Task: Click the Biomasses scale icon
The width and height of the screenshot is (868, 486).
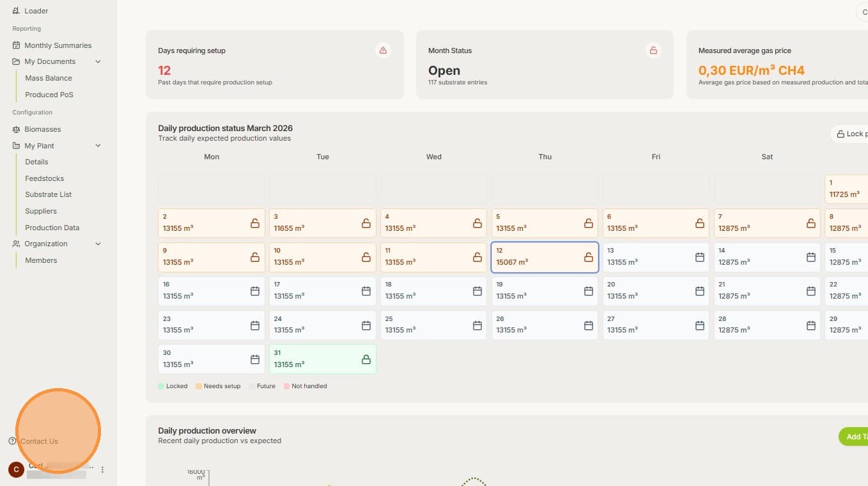Action: [16, 129]
